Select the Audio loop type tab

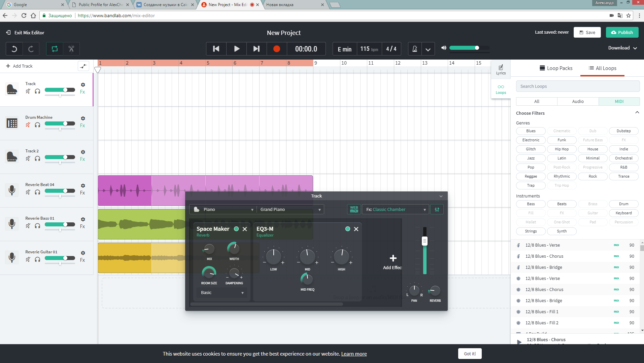[x=578, y=101]
